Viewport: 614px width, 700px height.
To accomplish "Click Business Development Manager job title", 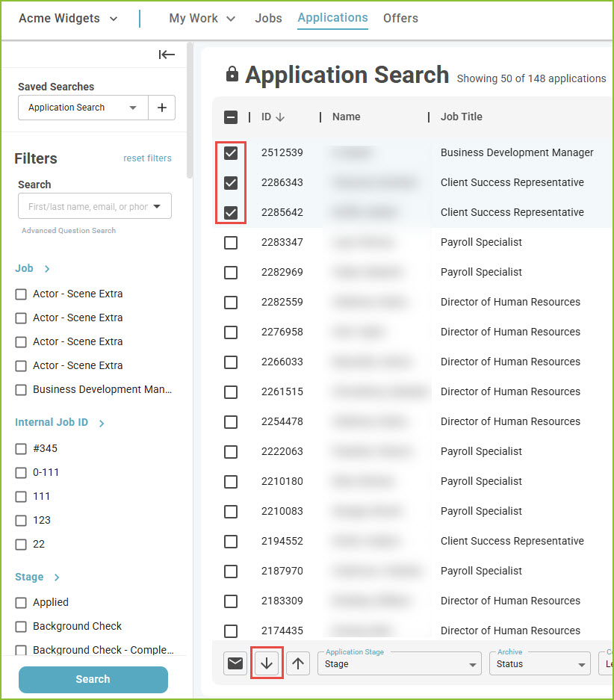I will pyautogui.click(x=517, y=152).
